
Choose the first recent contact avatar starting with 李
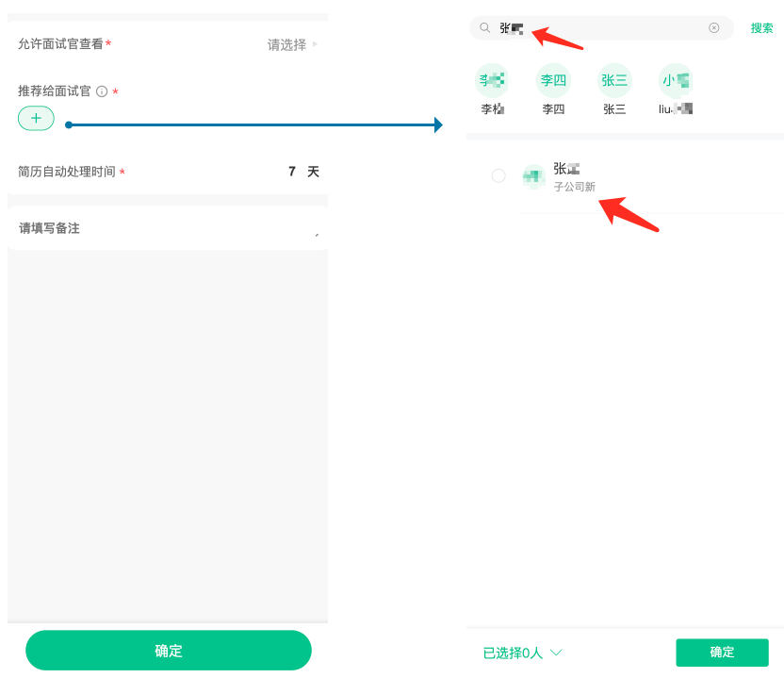492,81
